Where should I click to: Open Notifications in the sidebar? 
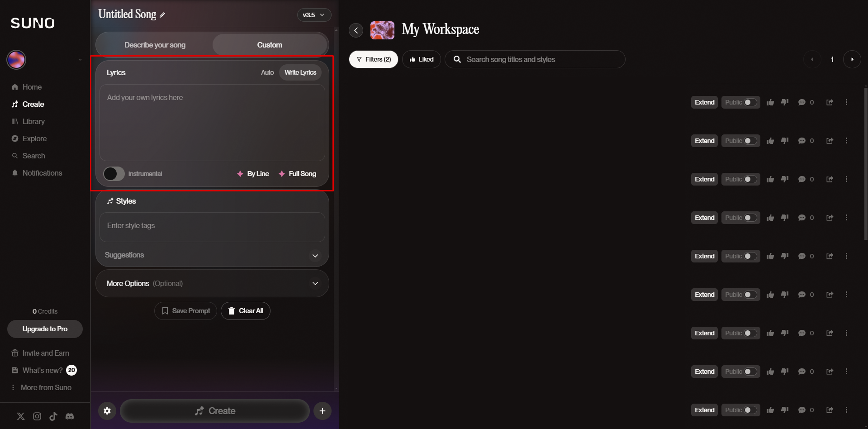[x=43, y=173]
